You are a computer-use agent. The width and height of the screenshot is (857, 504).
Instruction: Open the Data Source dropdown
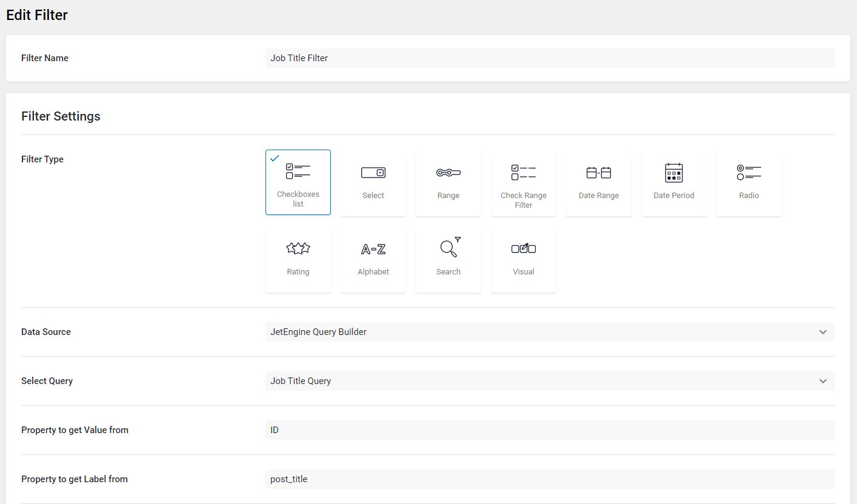[x=550, y=332]
